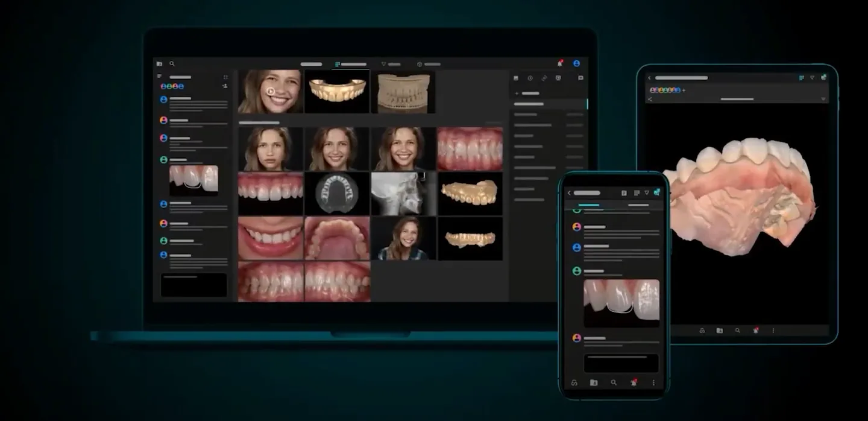
Task: Open the notification bell in the tablet bottom bar
Action: [x=755, y=330]
